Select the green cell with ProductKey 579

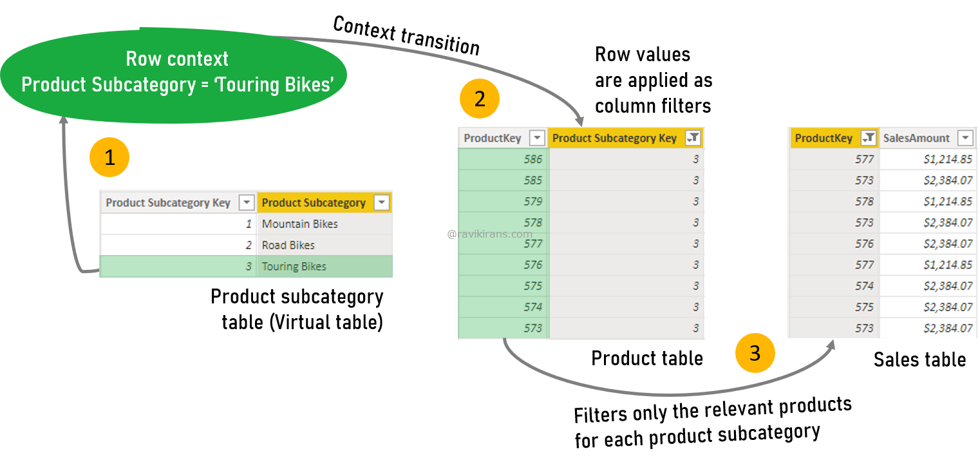click(503, 202)
